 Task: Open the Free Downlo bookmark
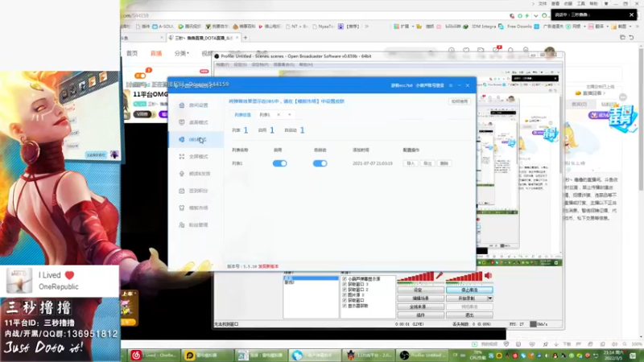click(515, 27)
